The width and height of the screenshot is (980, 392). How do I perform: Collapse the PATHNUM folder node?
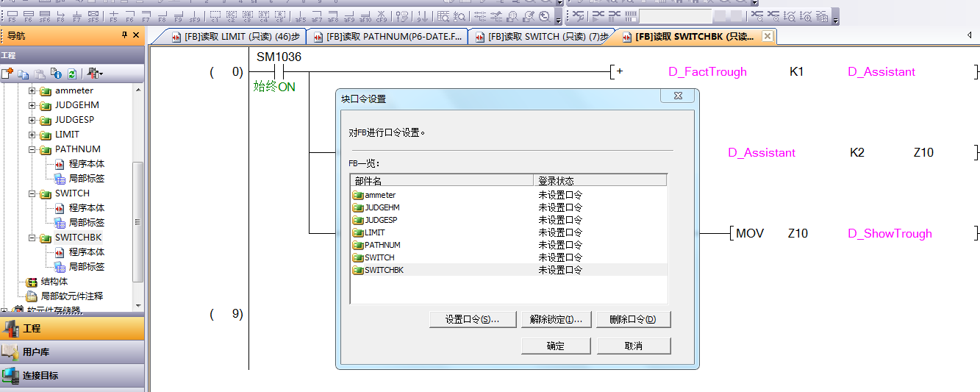click(x=32, y=149)
